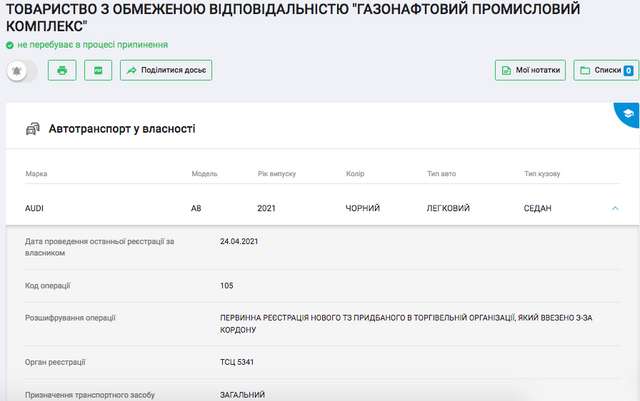Click the green printer icon button
Screen dimensions: 640x401
[62, 70]
